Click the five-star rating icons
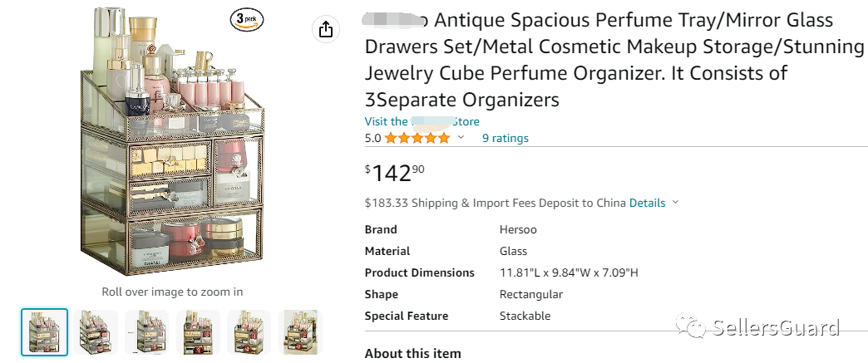The height and width of the screenshot is (363, 868). (417, 138)
